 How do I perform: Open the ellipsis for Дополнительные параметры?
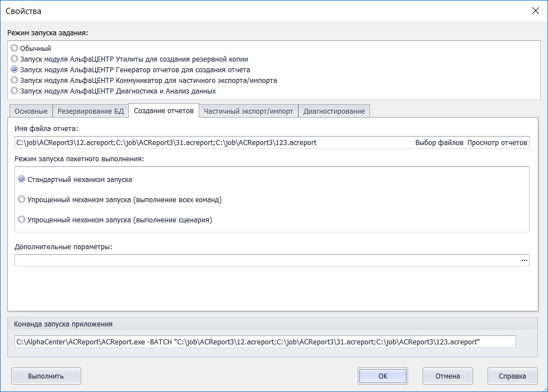[x=524, y=260]
